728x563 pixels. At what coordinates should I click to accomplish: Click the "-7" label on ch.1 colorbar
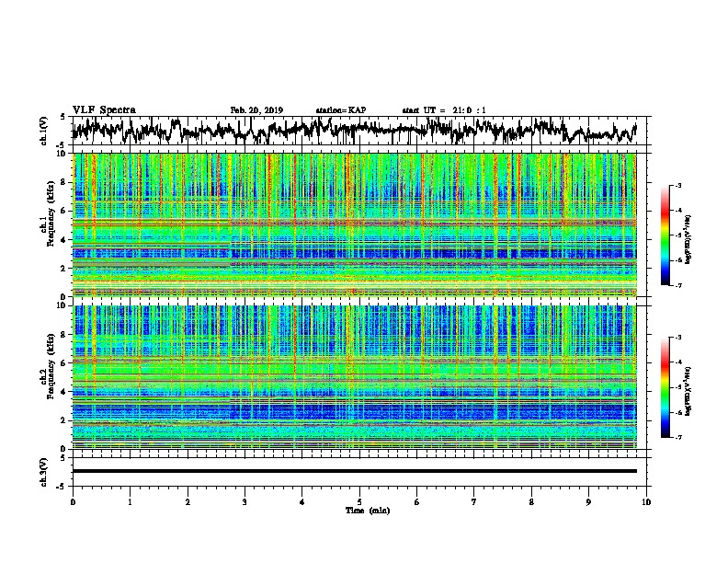point(677,285)
